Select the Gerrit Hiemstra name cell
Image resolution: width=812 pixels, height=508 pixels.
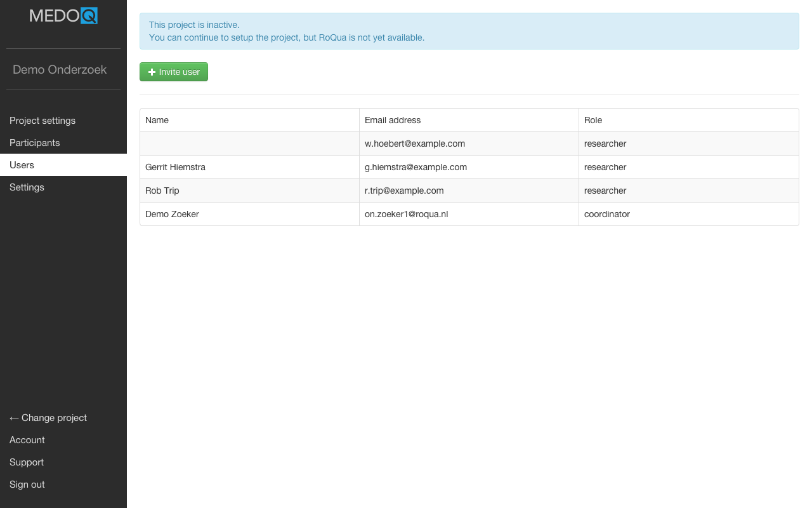(x=175, y=167)
